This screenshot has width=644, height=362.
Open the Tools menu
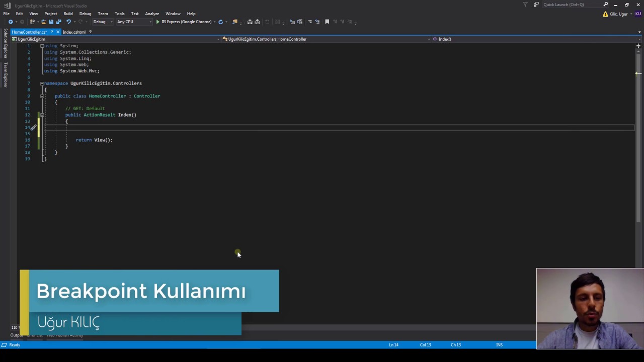click(x=119, y=14)
